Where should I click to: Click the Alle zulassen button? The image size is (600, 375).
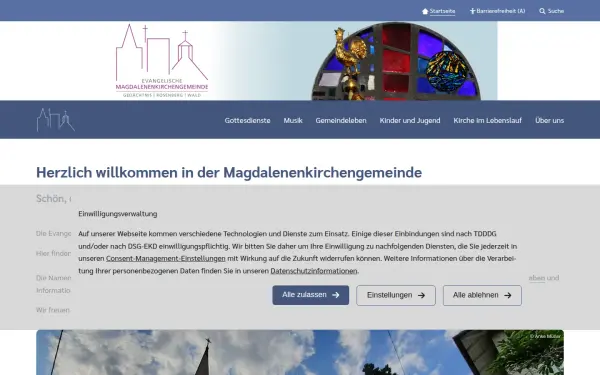tap(311, 295)
